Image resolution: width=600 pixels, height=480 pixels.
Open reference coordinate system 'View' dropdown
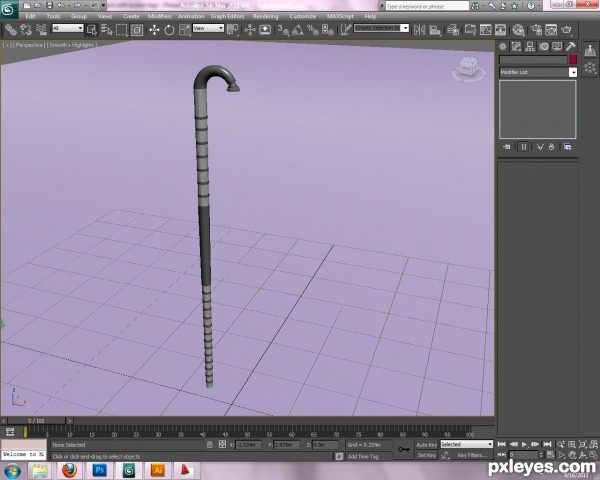208,28
